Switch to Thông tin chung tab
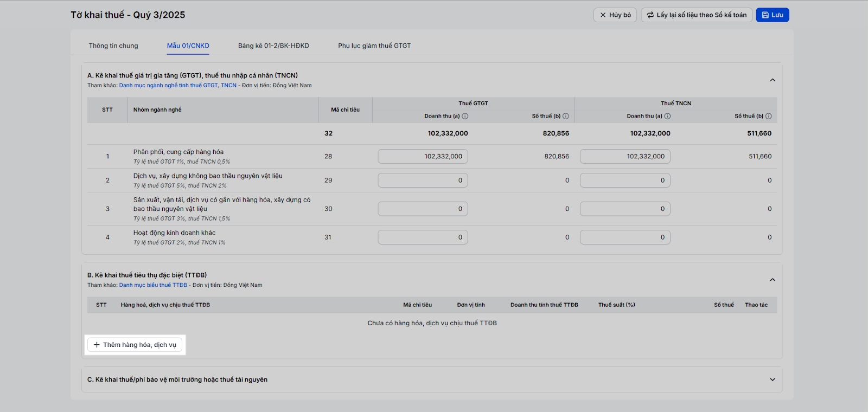868x412 pixels. pyautogui.click(x=113, y=46)
